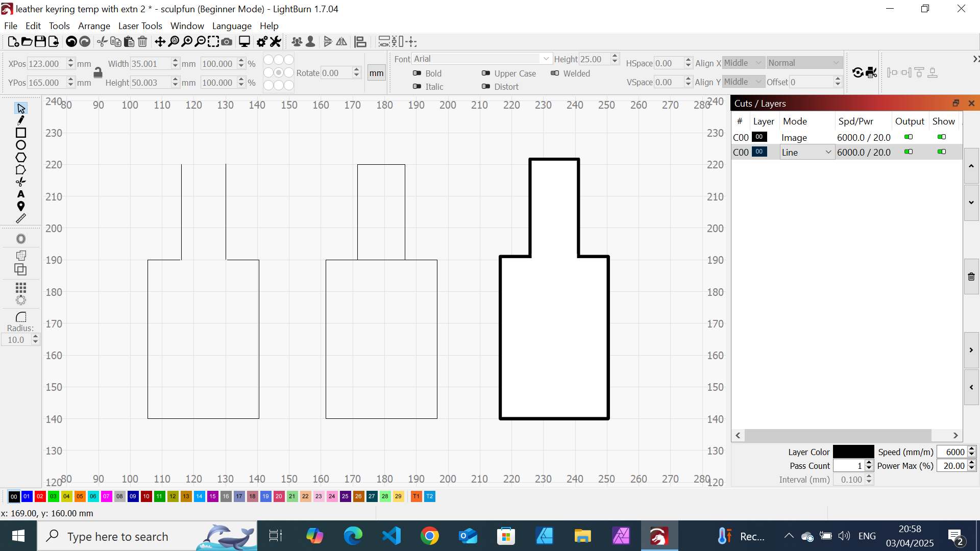
Task: Click the Preview monitor icon
Action: tap(244, 42)
